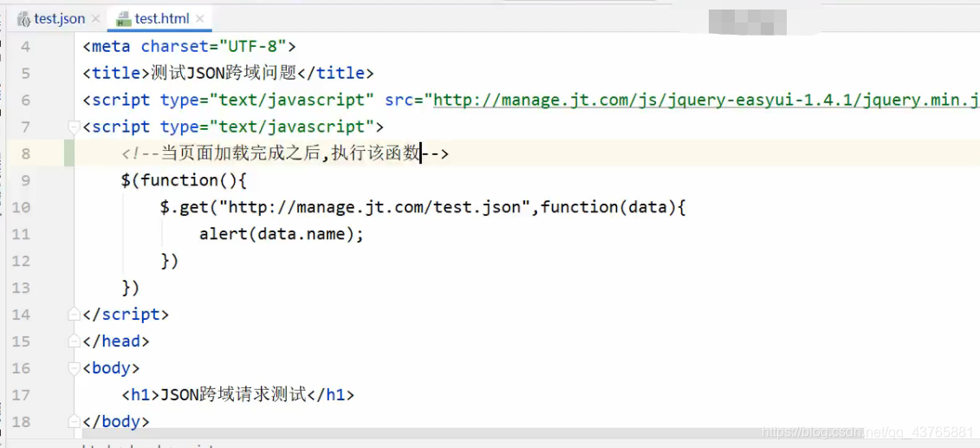Image resolution: width=980 pixels, height=448 pixels.
Task: Switch to the test.json tab
Action: (59, 19)
